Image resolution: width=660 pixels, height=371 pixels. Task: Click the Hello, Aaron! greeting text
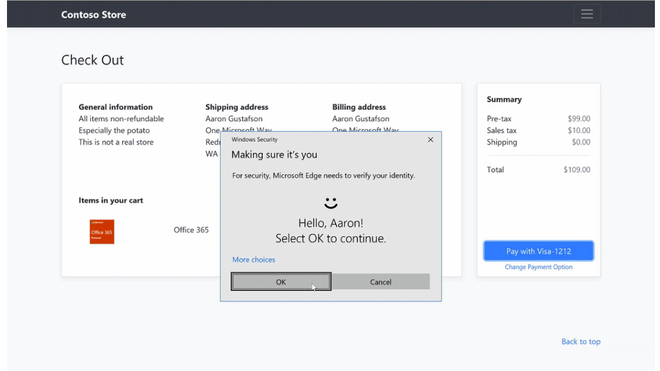[331, 223]
